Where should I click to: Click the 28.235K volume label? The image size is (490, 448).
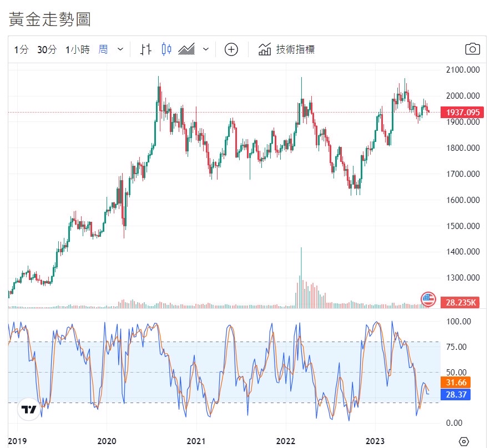tap(462, 303)
